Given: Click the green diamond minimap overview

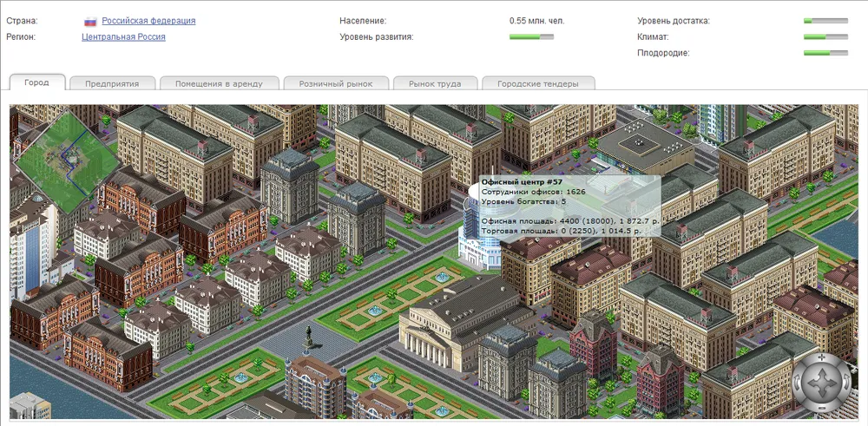Looking at the screenshot, I should [x=65, y=156].
